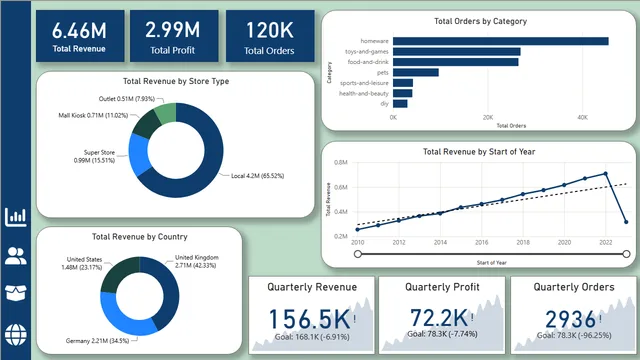The image size is (640, 360).
Task: Open the globe map page icon
Action: coord(16,335)
